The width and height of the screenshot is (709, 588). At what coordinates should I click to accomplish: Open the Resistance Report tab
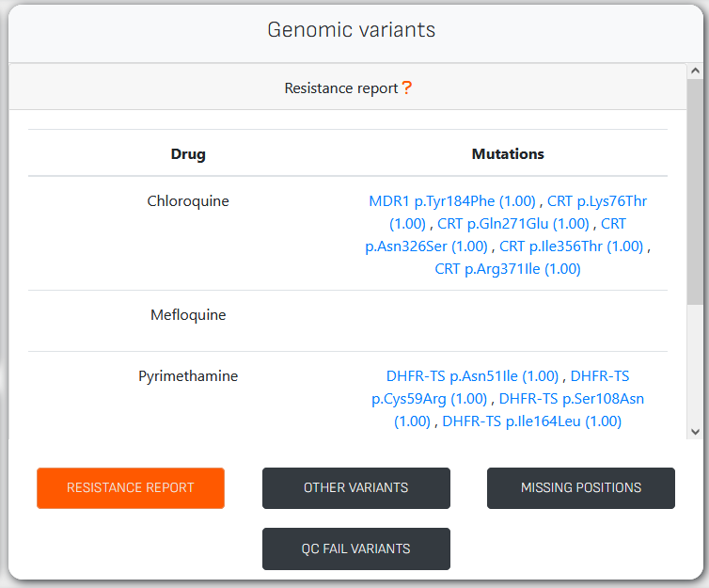tap(131, 488)
